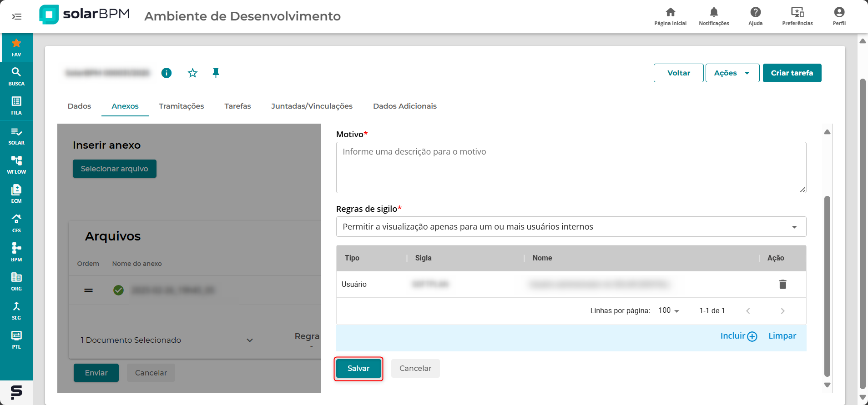The image size is (868, 405).
Task: Toggle the pin icon next to star
Action: click(216, 73)
